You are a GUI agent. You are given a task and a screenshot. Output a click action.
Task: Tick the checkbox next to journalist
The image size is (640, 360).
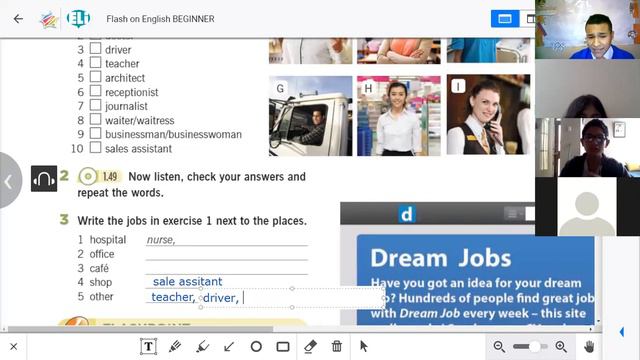pyautogui.click(x=95, y=105)
